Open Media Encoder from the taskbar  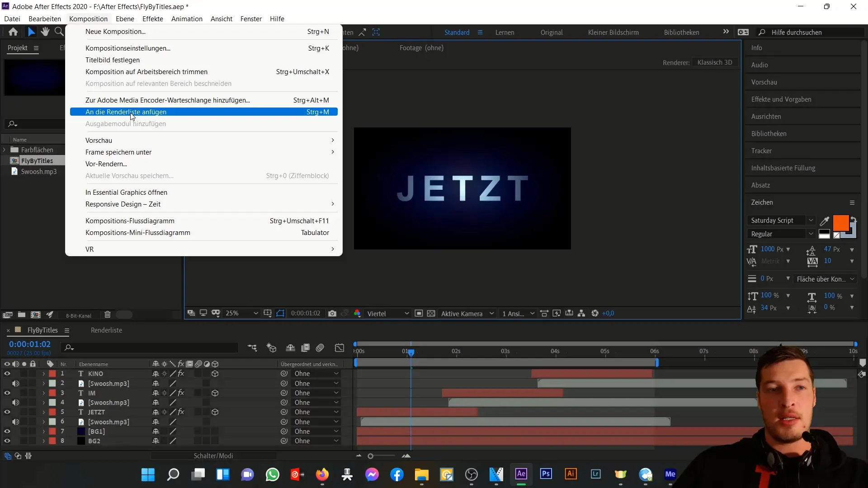[670, 474]
